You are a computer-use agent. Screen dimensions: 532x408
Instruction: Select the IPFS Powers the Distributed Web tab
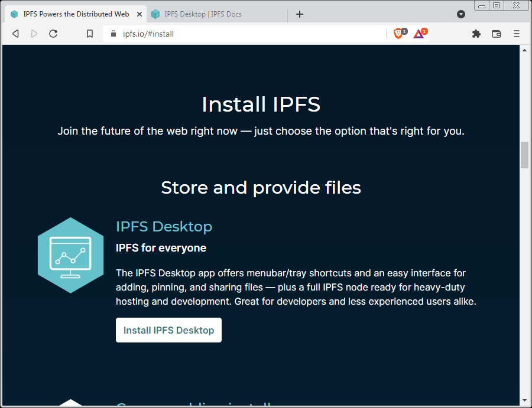point(76,14)
